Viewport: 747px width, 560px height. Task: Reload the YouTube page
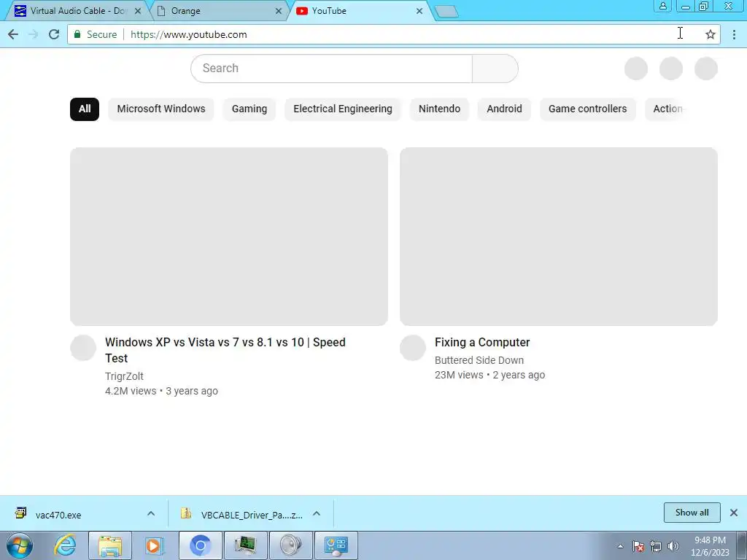[54, 34]
